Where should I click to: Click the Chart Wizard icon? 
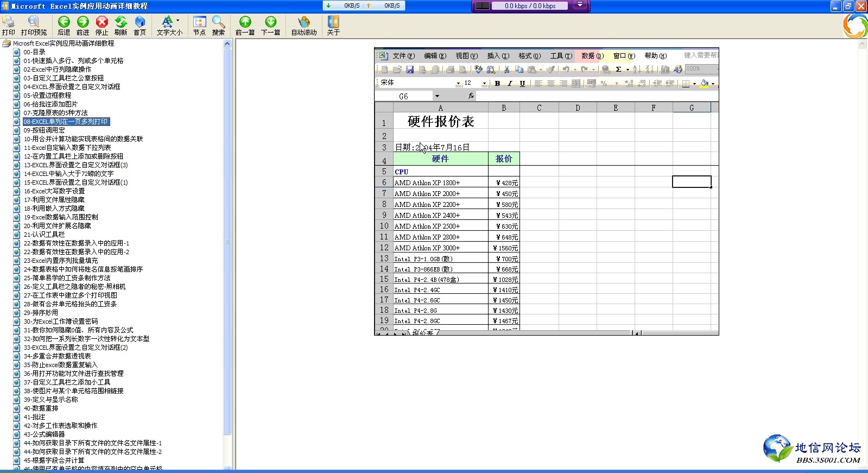(665, 70)
